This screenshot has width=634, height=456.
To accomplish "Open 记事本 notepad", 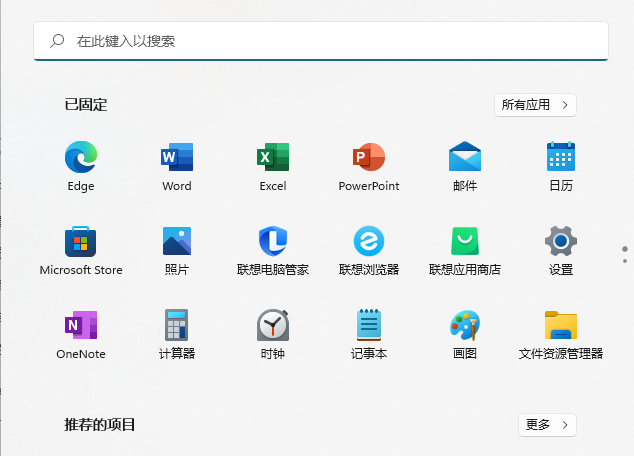I will (369, 334).
